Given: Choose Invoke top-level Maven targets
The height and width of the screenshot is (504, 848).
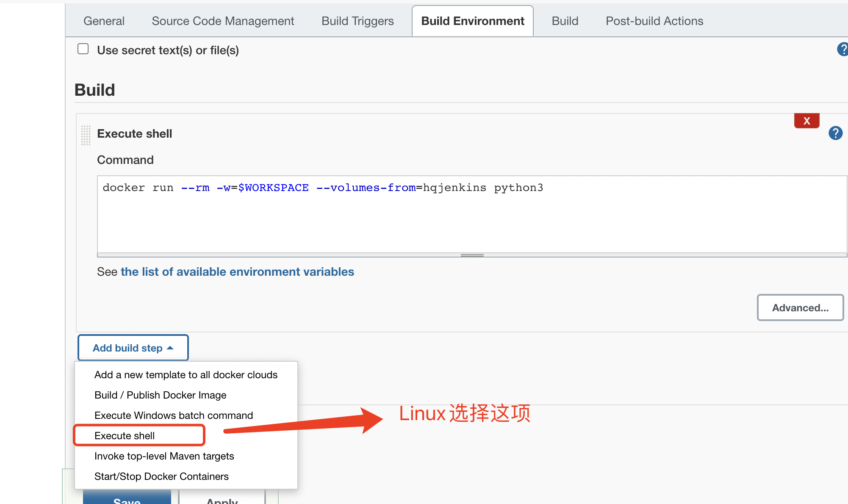Looking at the screenshot, I should point(164,456).
